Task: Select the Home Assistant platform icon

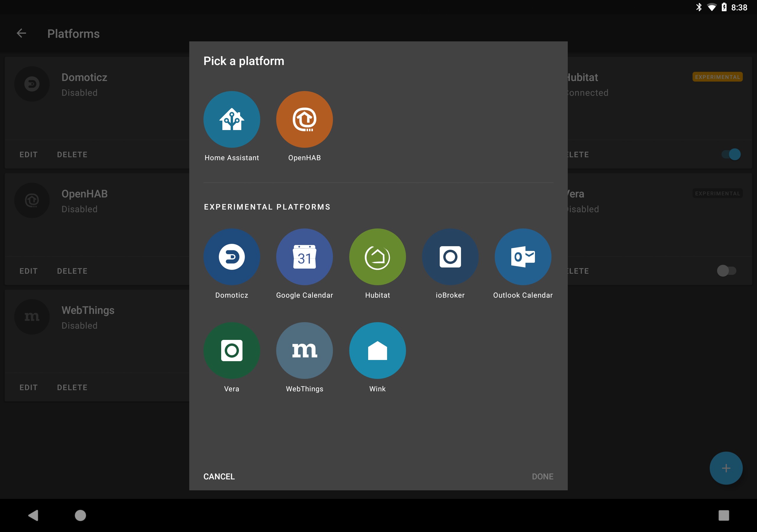Action: (232, 119)
